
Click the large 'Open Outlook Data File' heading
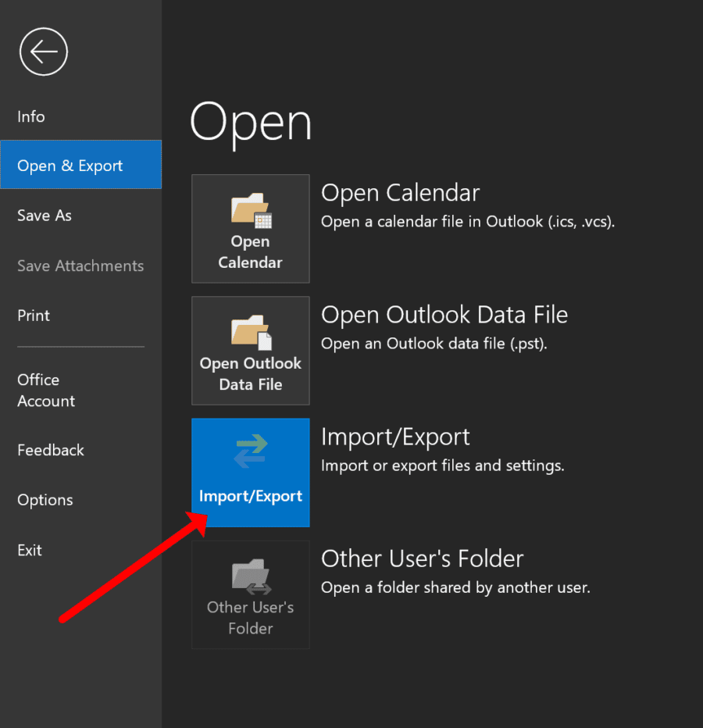444,315
